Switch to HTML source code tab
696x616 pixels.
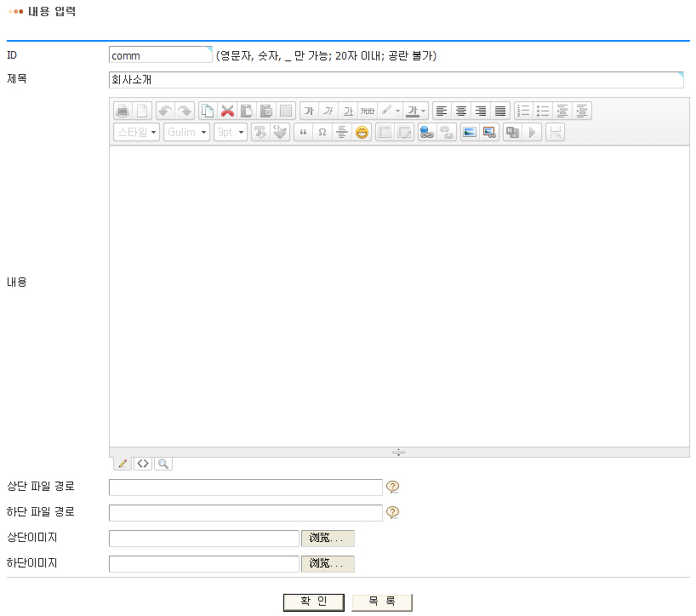click(143, 464)
